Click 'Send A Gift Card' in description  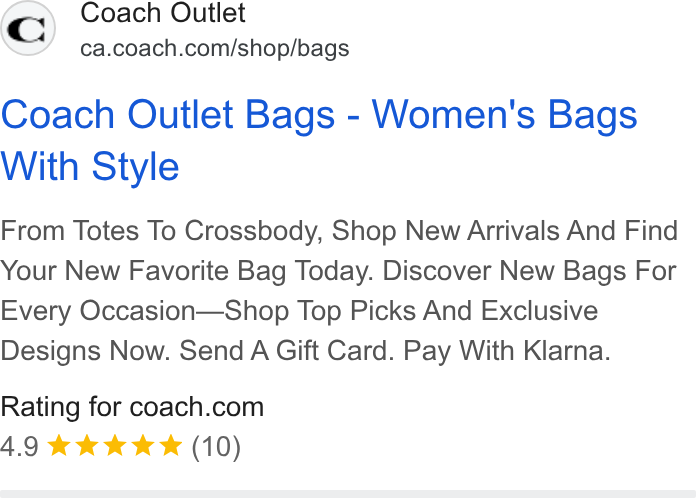coord(286,351)
